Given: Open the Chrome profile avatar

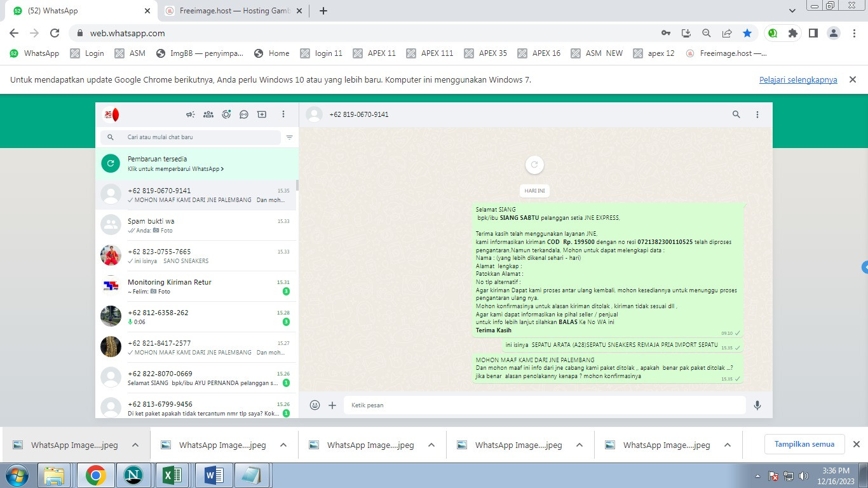Looking at the screenshot, I should pos(834,33).
